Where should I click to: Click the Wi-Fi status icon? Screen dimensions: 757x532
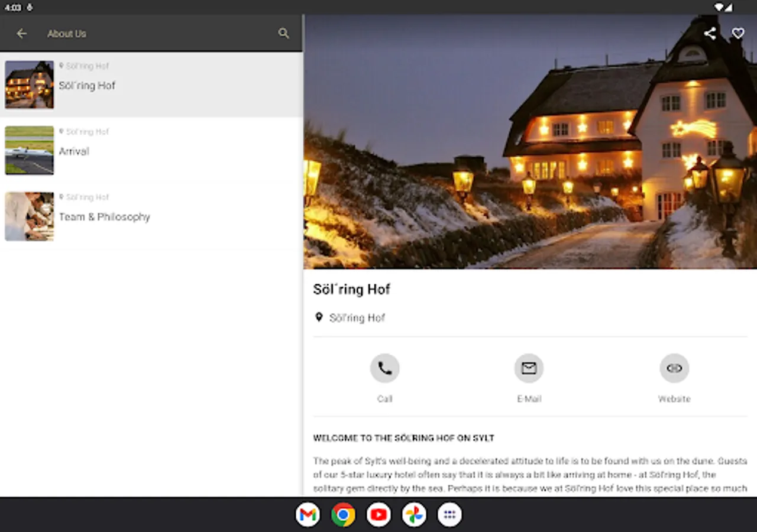click(719, 7)
